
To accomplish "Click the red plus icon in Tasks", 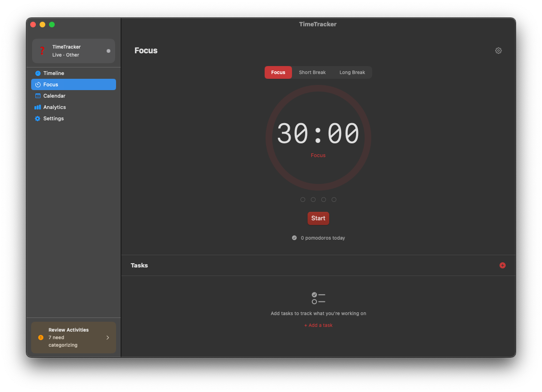I will tap(502, 265).
